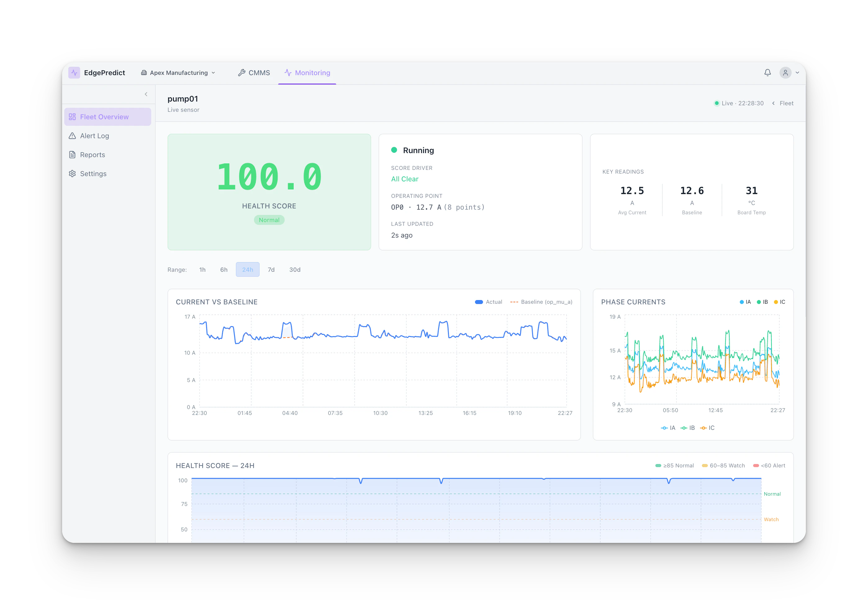Click the user avatar icon

click(x=785, y=73)
